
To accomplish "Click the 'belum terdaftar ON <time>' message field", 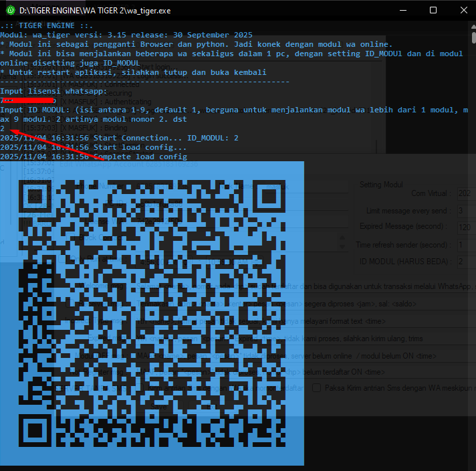I will click(388, 371).
